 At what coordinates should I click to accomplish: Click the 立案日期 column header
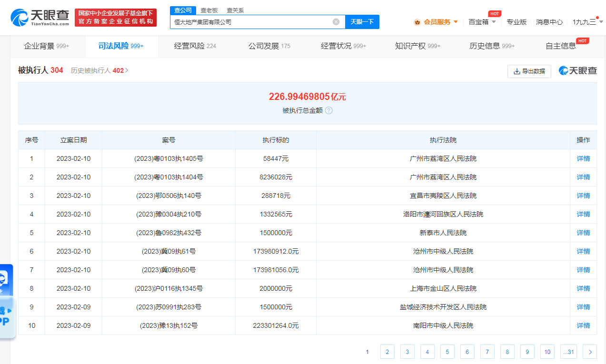(x=74, y=140)
